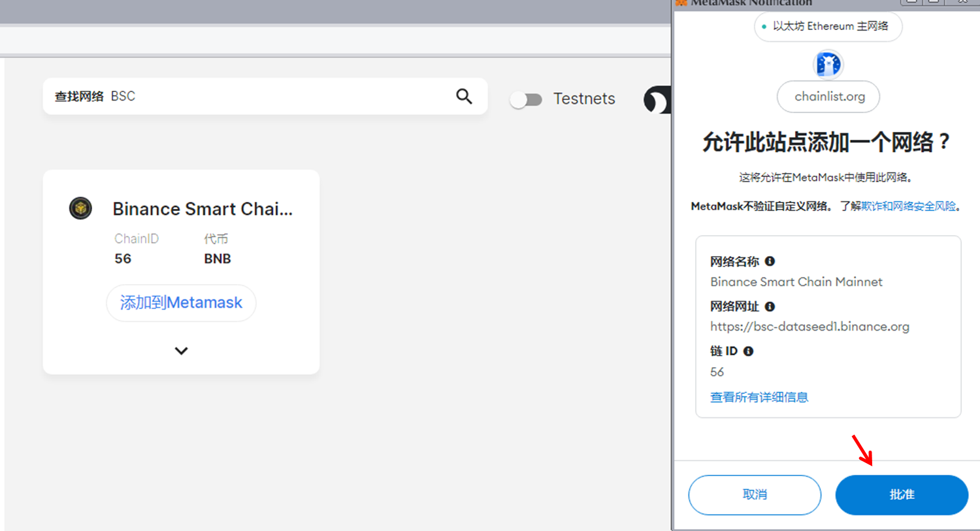
Task: Click the 添加到Metamask button
Action: click(181, 302)
